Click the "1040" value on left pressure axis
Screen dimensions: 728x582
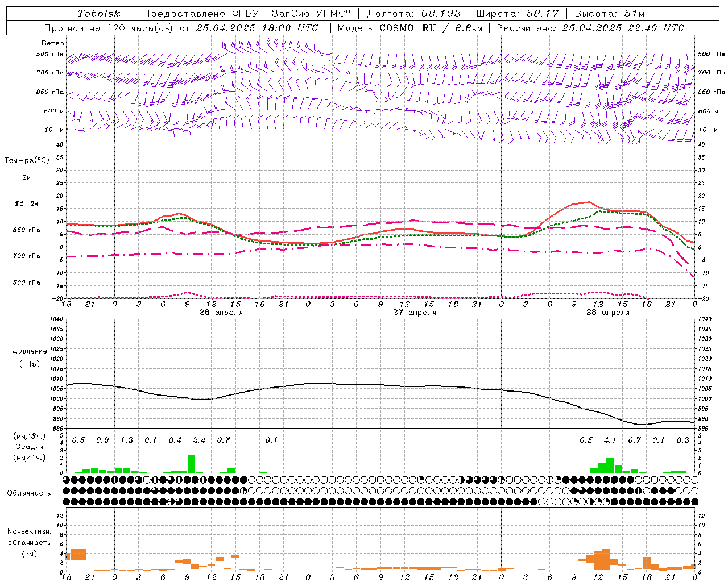(x=55, y=319)
